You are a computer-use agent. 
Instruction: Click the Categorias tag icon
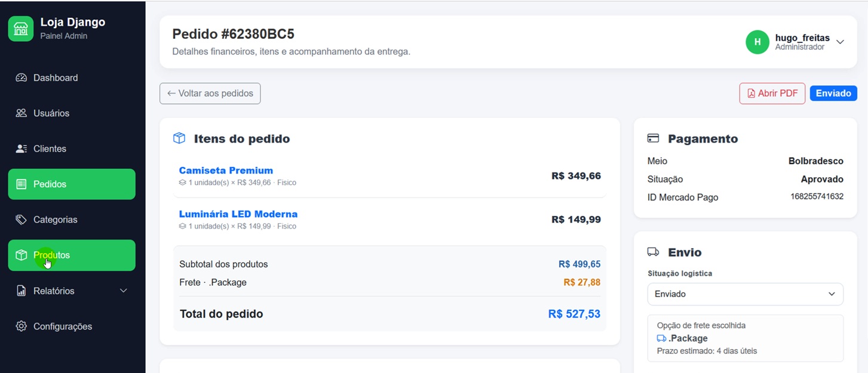click(22, 220)
